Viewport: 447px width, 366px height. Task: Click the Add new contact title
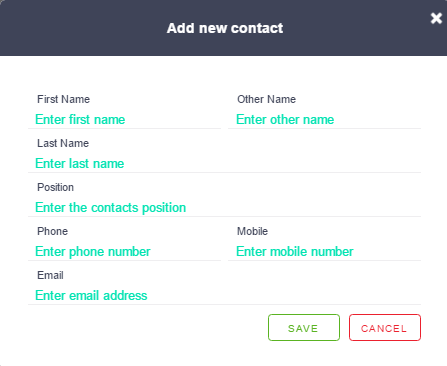225,28
